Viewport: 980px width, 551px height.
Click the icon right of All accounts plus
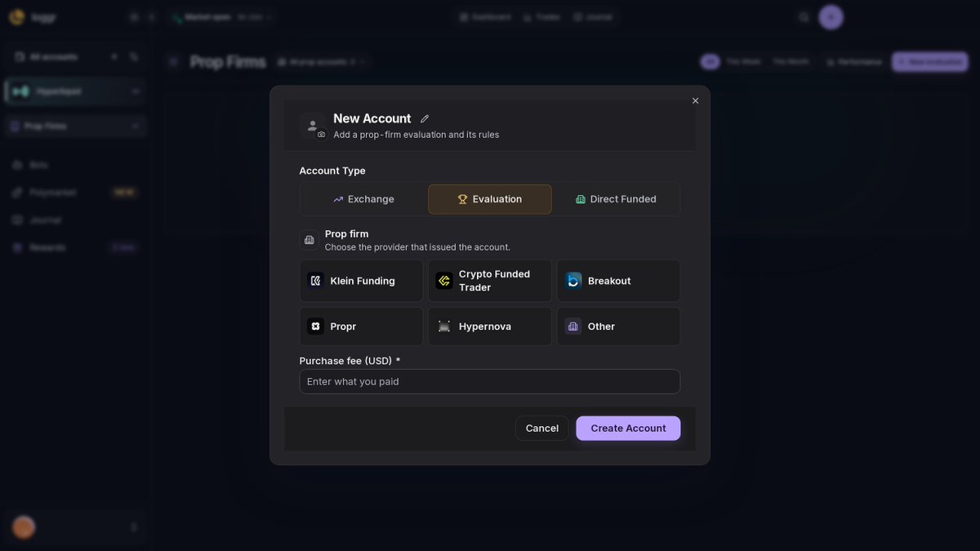coord(134,56)
